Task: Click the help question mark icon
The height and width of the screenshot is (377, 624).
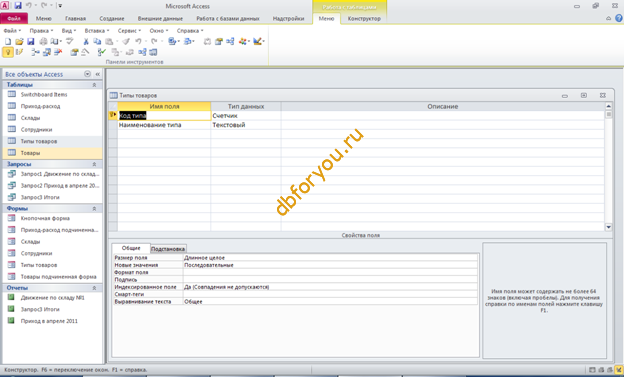Action: tap(619, 18)
